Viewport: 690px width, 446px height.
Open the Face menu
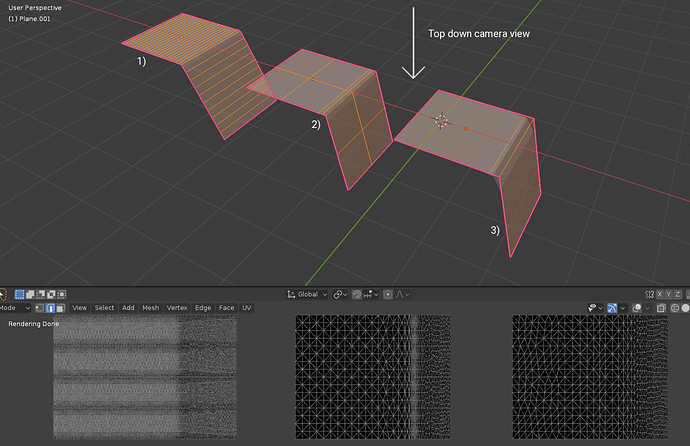click(x=227, y=308)
